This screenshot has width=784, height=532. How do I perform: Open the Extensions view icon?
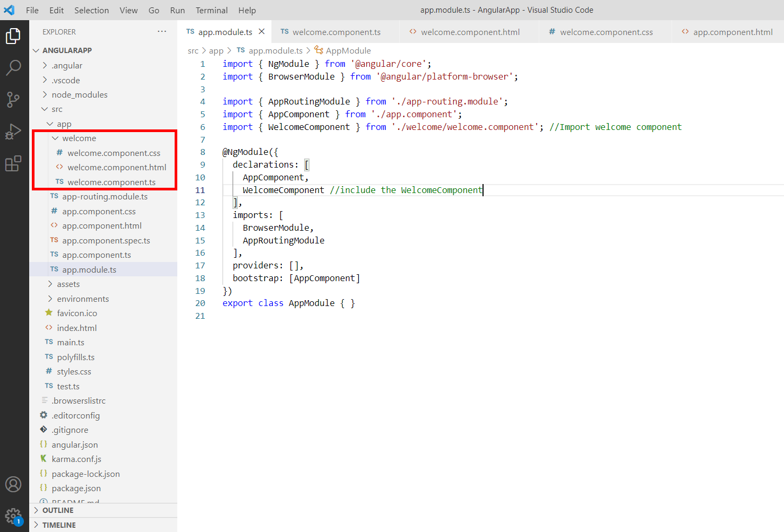pyautogui.click(x=13, y=163)
